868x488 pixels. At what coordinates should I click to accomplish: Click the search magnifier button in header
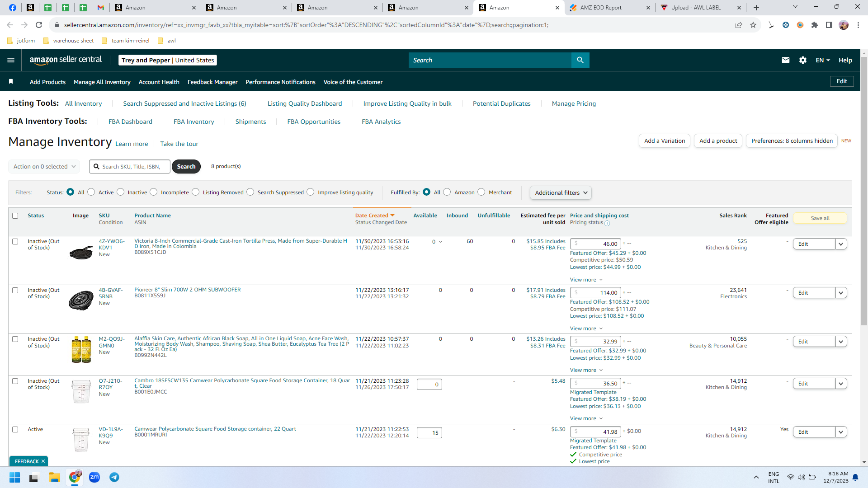(x=580, y=60)
